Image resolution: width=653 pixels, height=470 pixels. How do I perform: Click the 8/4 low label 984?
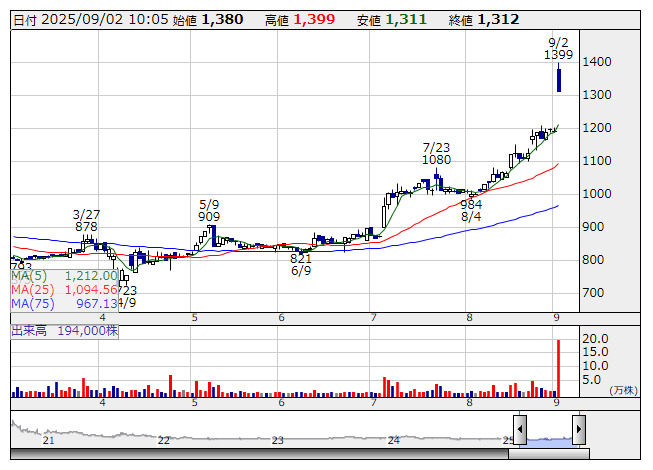point(471,204)
